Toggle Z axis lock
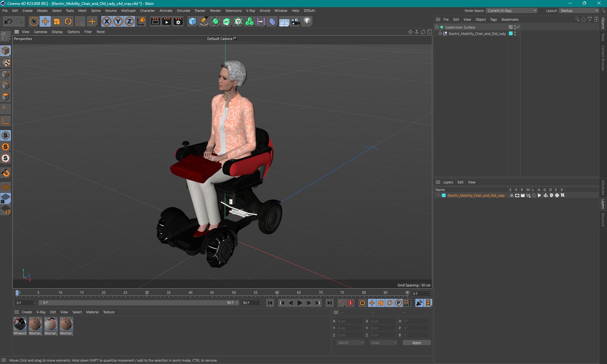Screen dimensions: 607x364 pyautogui.click(x=129, y=22)
